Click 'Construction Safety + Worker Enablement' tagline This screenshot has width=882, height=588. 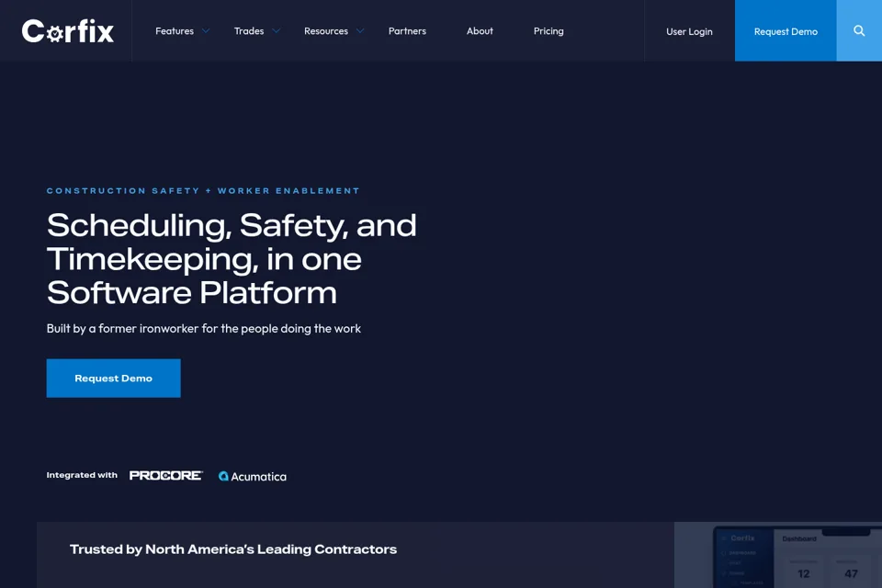pos(203,191)
